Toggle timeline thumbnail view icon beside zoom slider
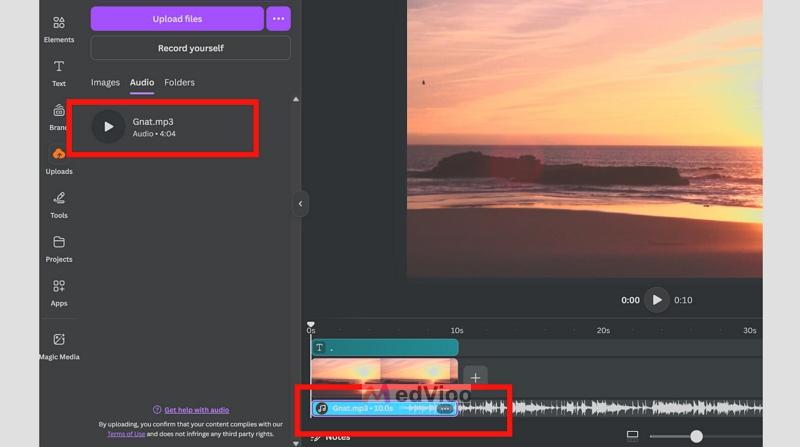The height and width of the screenshot is (447, 800). point(632,435)
